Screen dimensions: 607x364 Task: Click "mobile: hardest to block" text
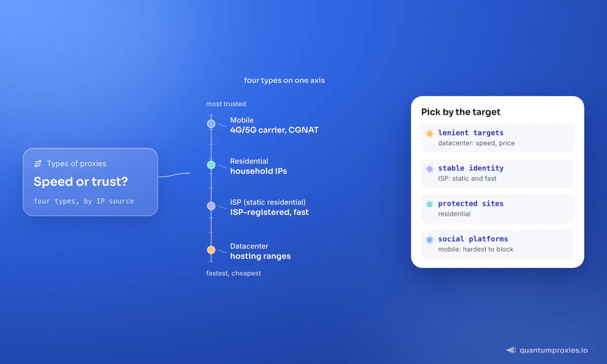click(476, 249)
